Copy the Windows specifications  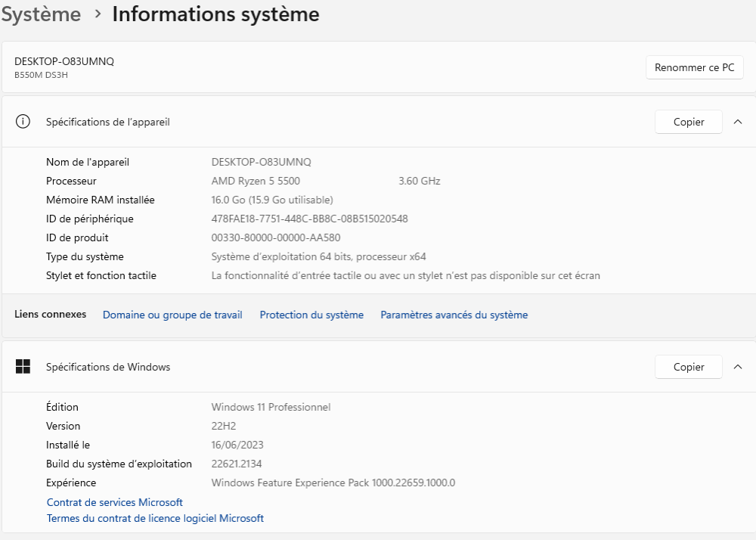click(x=688, y=367)
